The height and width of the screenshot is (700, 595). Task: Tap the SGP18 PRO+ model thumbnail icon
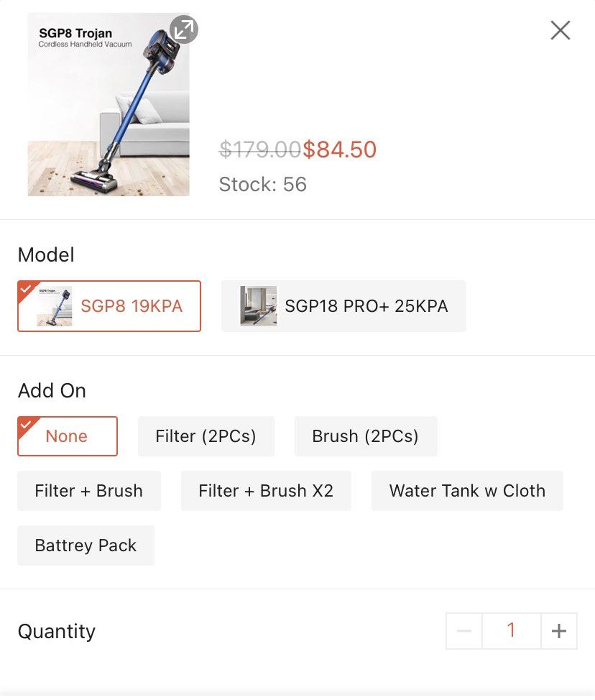click(x=257, y=305)
